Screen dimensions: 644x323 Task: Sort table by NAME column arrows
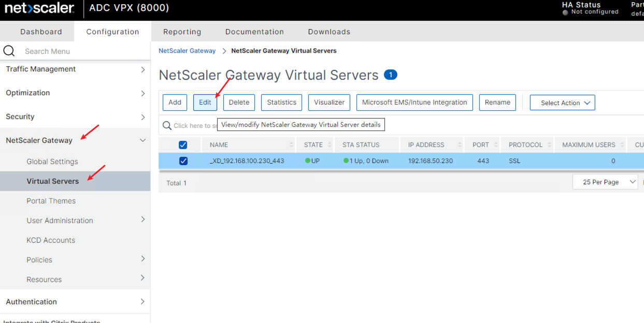tap(291, 145)
